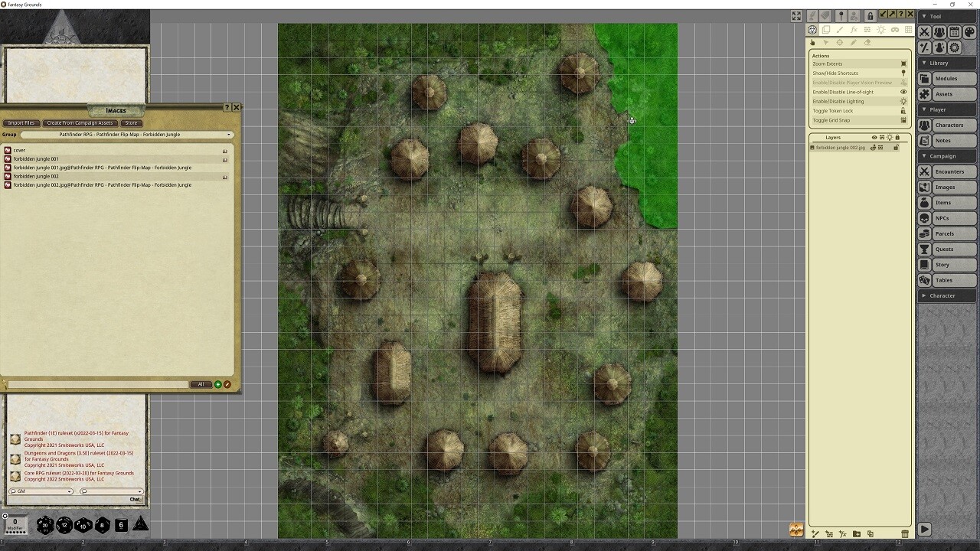Switch to the Store tab in the Images window
The height and width of the screenshot is (551, 980).
pos(130,122)
